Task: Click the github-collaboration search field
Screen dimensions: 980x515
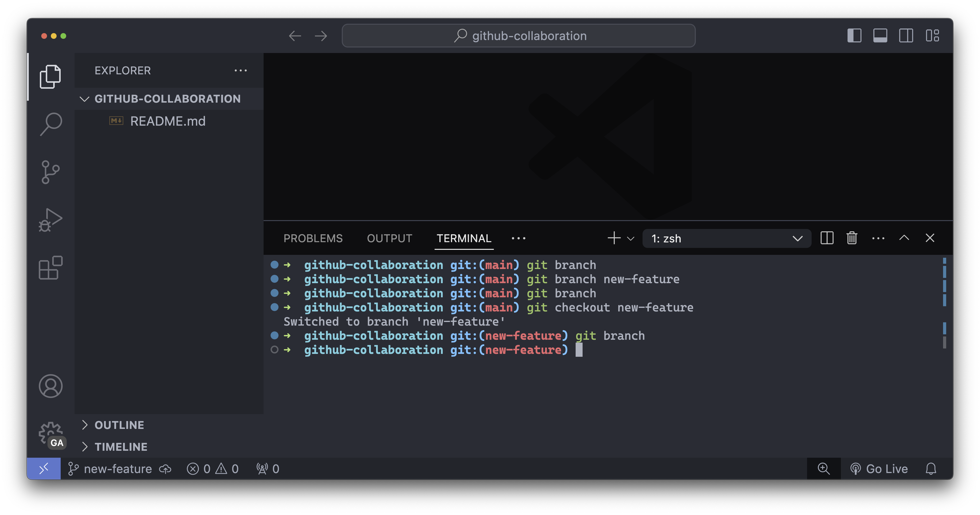Action: click(x=518, y=36)
